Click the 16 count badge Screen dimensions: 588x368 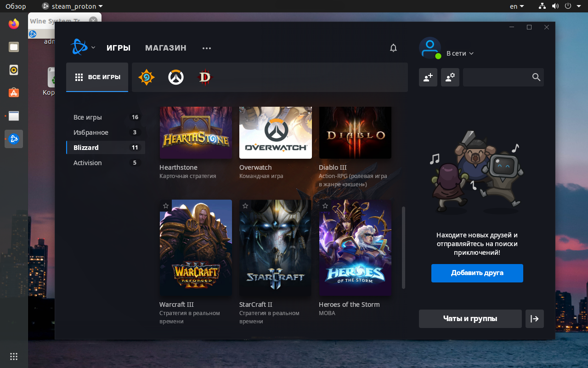coord(135,117)
